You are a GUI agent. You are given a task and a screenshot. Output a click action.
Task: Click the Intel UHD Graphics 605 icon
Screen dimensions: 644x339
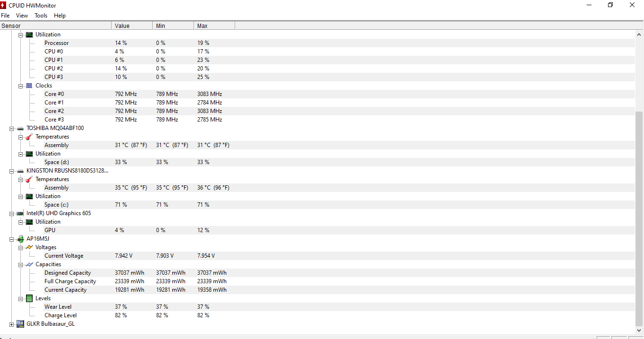tap(20, 213)
